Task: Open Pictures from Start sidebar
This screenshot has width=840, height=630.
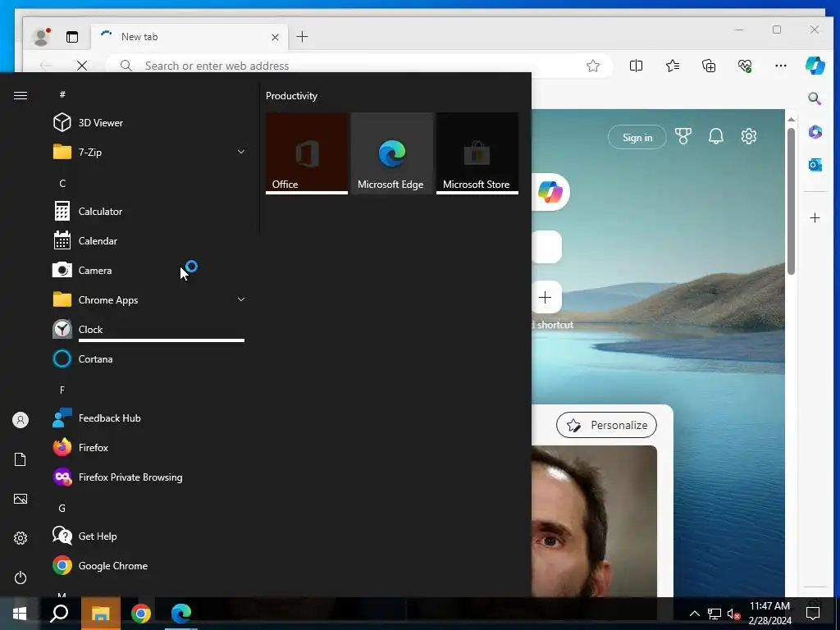Action: [x=21, y=499]
